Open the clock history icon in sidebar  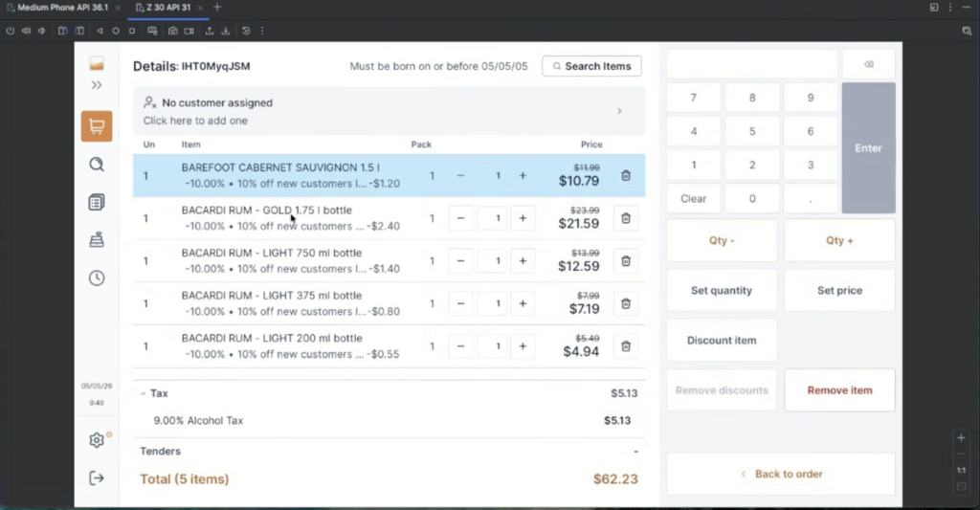click(x=97, y=278)
